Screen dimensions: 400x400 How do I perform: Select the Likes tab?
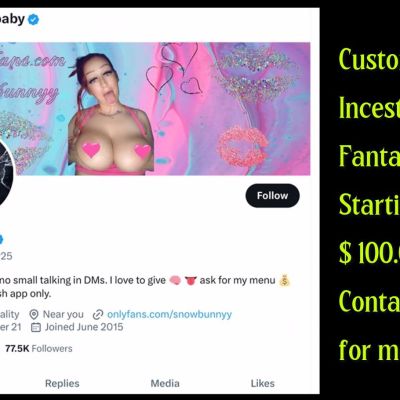tap(263, 383)
